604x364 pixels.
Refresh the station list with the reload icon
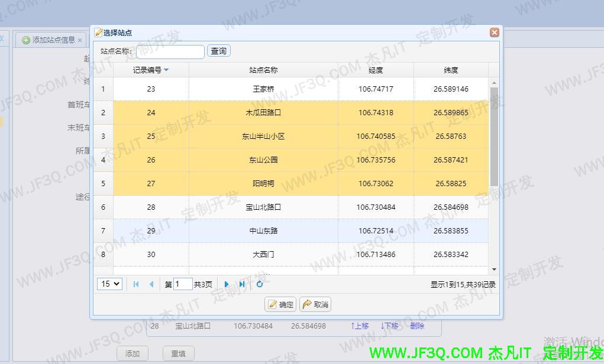pos(260,284)
